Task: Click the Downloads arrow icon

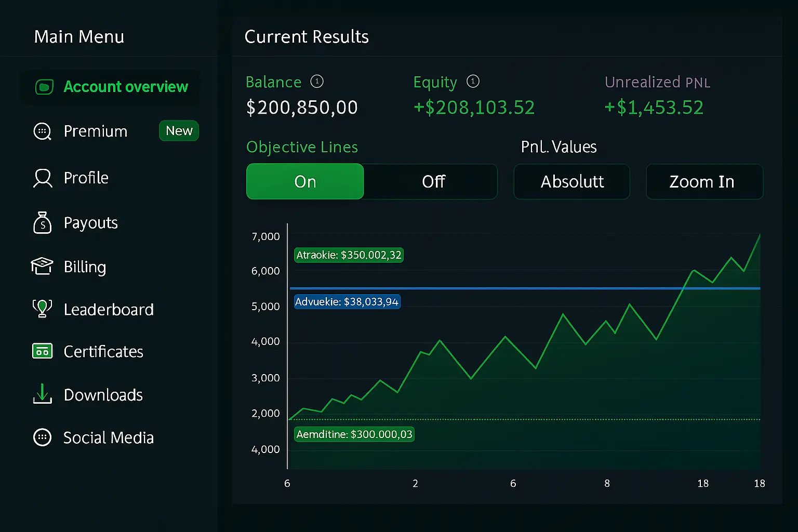Action: point(42,394)
